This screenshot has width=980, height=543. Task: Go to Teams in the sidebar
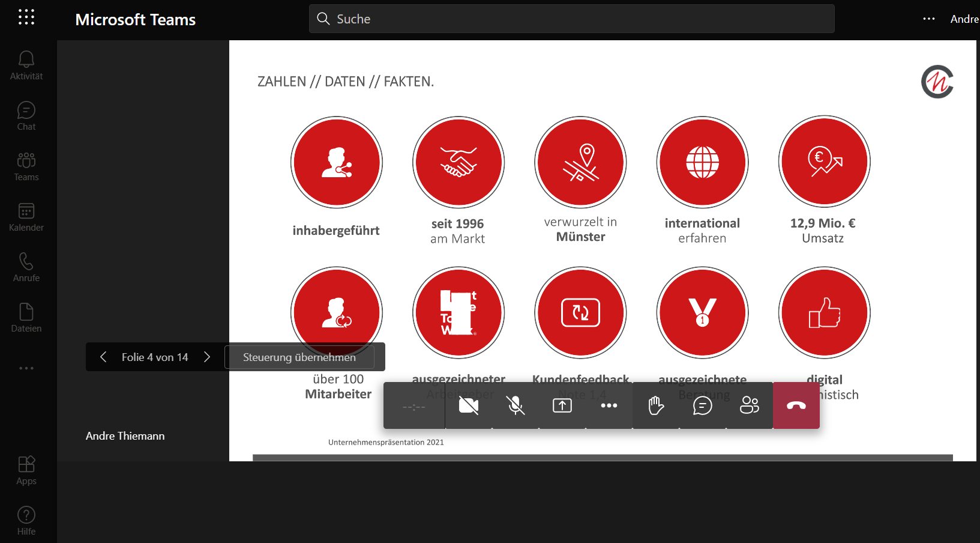tap(26, 166)
